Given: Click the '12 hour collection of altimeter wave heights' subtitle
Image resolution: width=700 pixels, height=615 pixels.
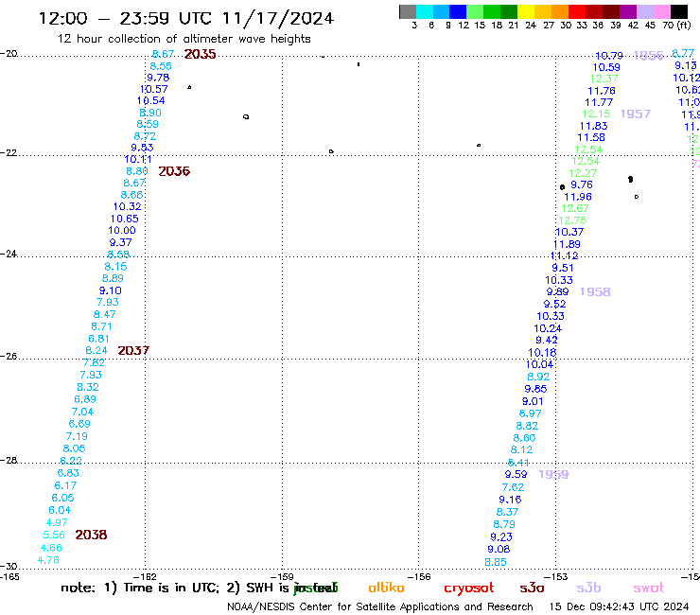Looking at the screenshot, I should [184, 39].
